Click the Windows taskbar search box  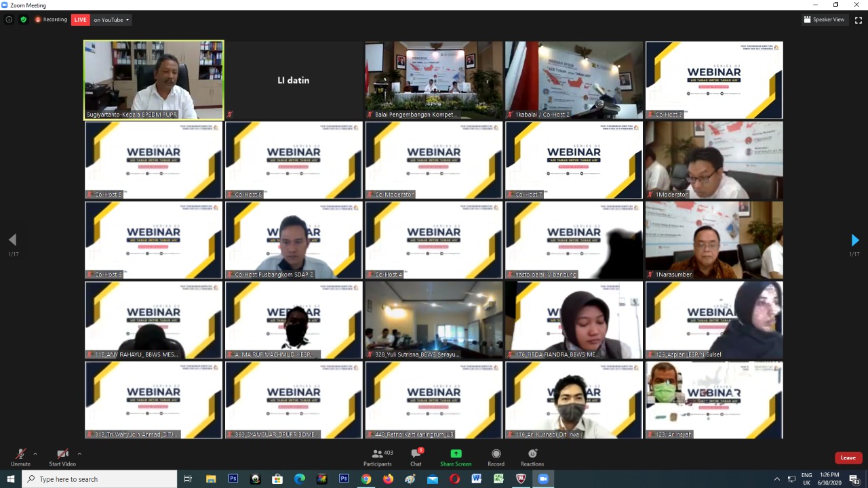click(x=100, y=479)
